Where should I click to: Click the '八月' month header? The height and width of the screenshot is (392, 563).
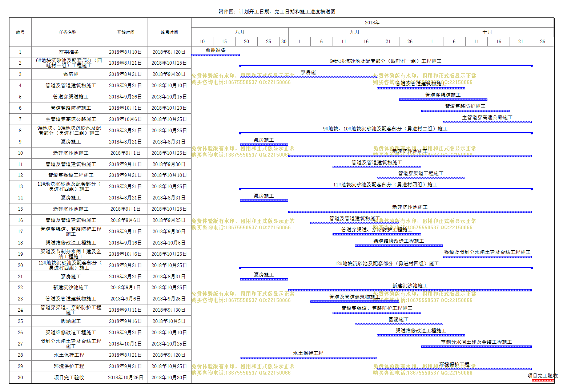[240, 32]
